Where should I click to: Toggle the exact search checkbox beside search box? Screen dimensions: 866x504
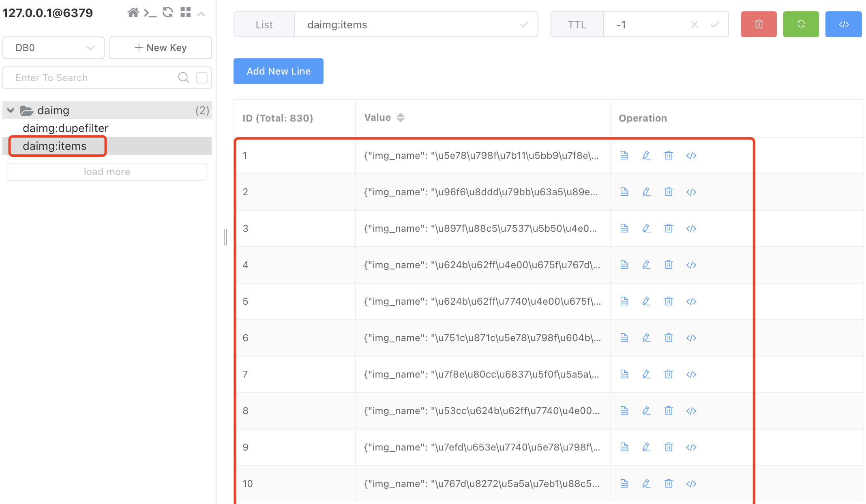[x=201, y=78]
